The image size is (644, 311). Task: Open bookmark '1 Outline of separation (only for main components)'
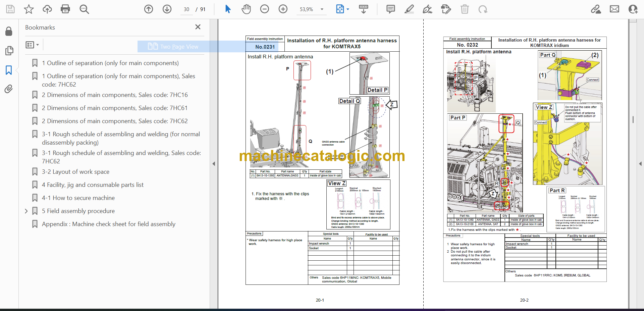[x=110, y=63]
